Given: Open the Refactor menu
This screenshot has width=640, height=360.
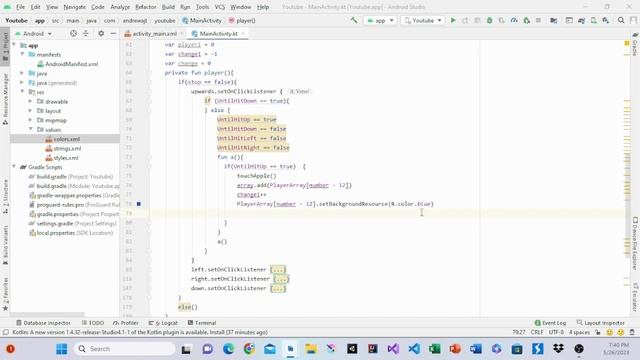Looking at the screenshot, I should (145, 7).
